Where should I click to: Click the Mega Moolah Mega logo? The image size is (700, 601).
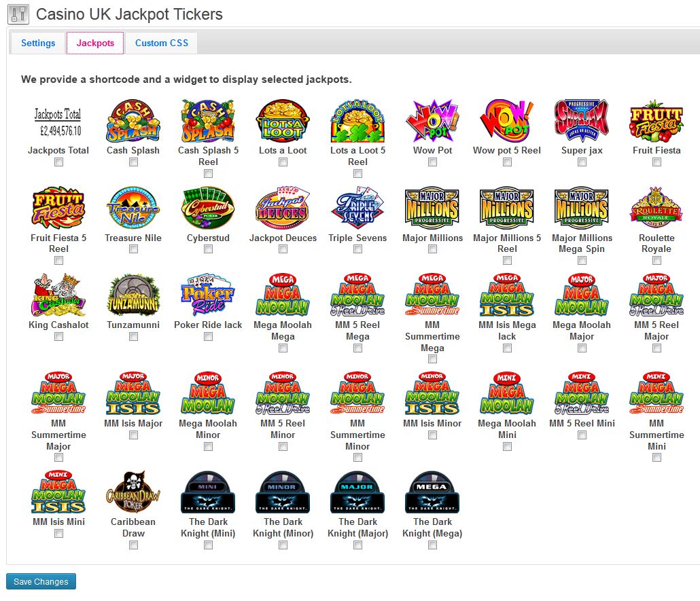coord(283,295)
